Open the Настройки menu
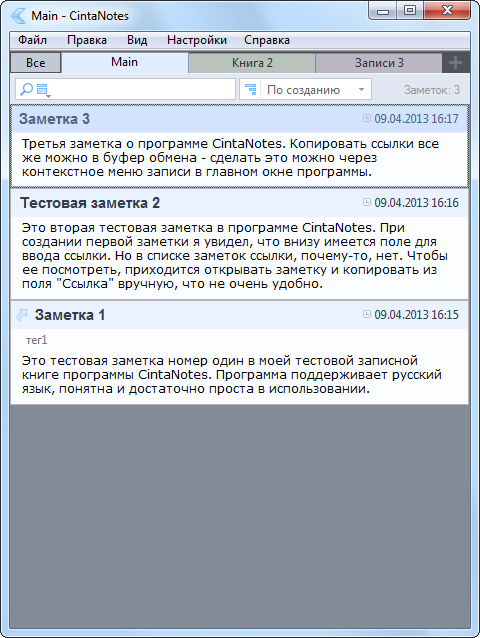Viewport: 480px width, 638px height. click(x=197, y=40)
